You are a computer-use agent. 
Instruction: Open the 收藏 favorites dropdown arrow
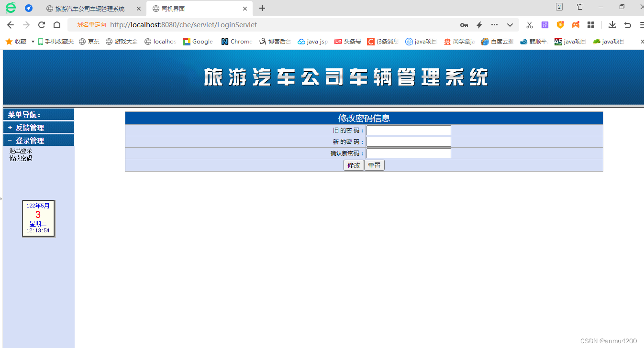(32, 42)
